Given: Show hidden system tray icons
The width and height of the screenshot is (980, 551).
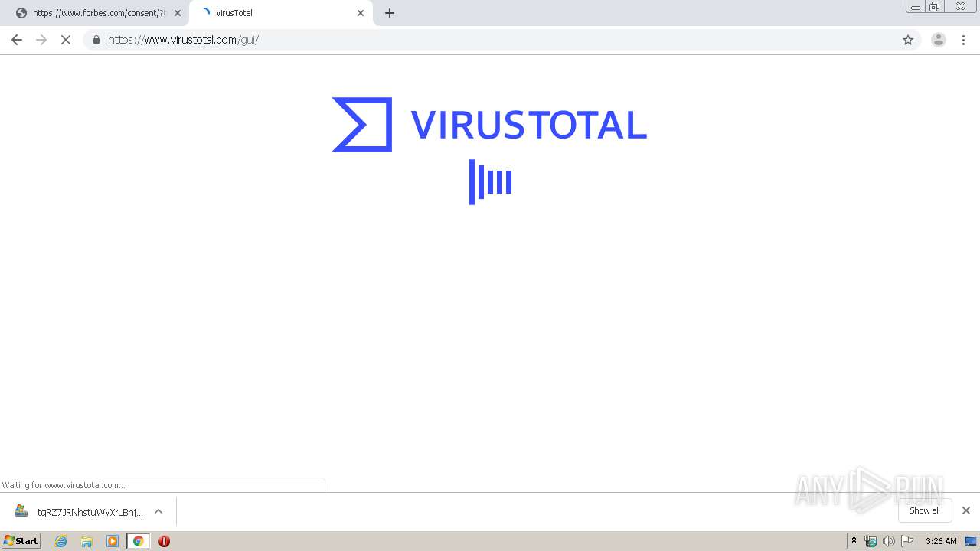Looking at the screenshot, I should click(x=854, y=541).
